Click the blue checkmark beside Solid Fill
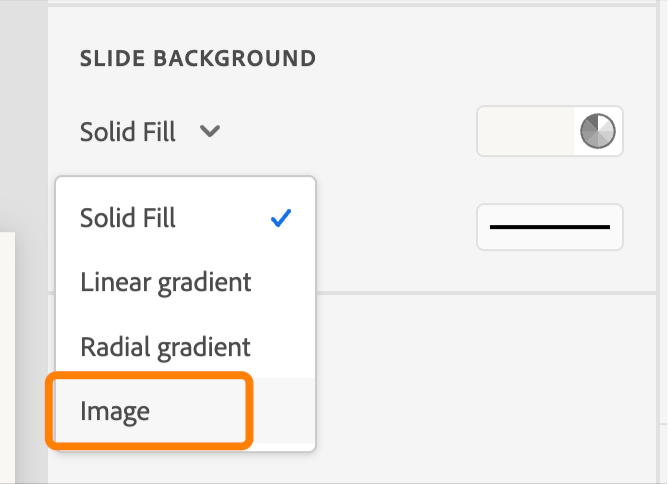 coord(282,218)
